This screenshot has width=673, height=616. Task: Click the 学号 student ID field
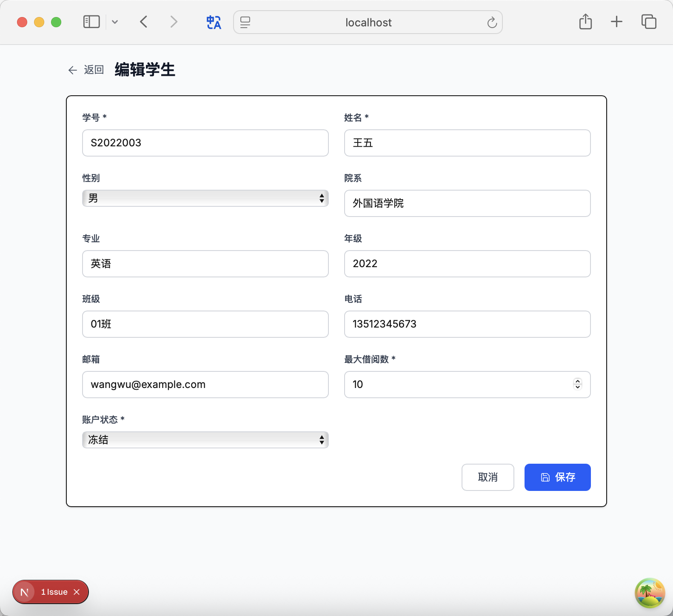coord(205,143)
